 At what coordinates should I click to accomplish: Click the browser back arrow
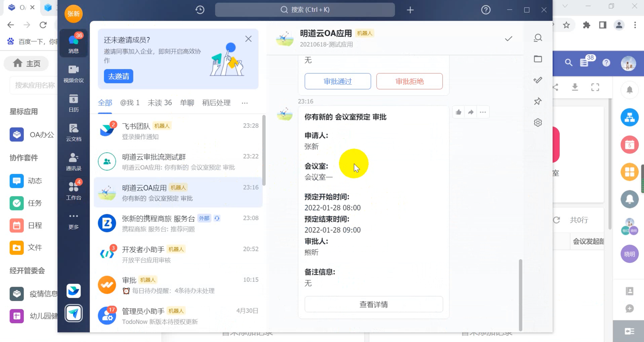11,25
